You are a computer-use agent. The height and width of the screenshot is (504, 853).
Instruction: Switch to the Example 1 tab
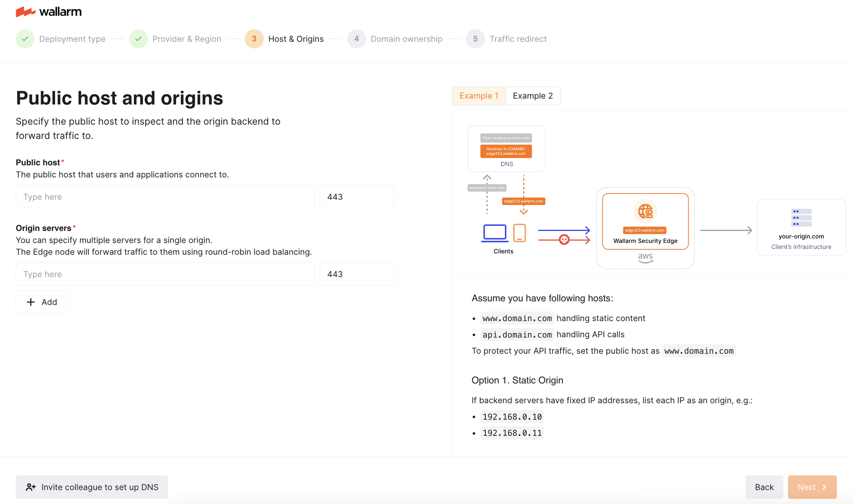click(x=479, y=96)
